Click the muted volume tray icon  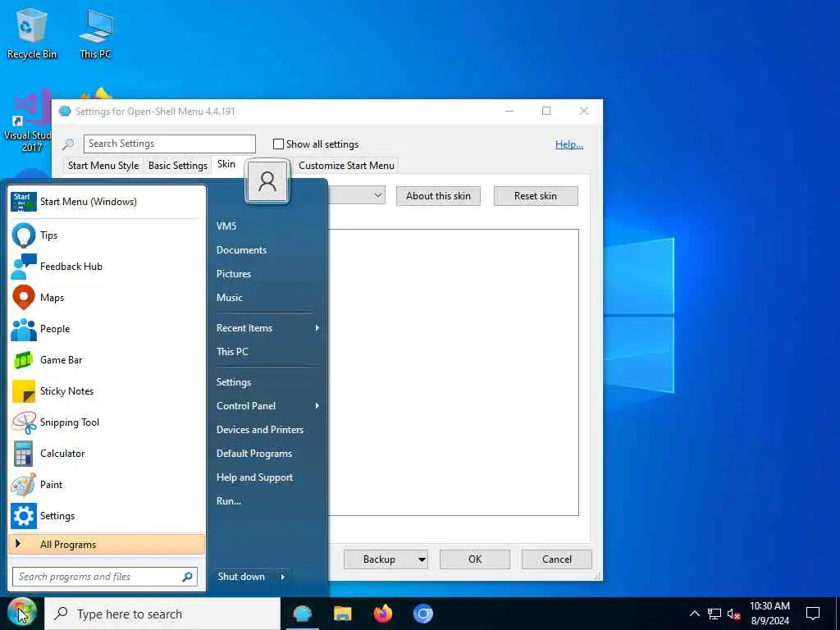point(734,614)
